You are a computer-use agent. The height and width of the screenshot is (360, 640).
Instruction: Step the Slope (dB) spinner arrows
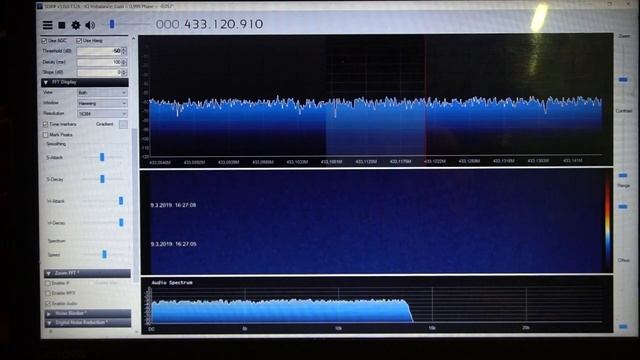[x=124, y=72]
